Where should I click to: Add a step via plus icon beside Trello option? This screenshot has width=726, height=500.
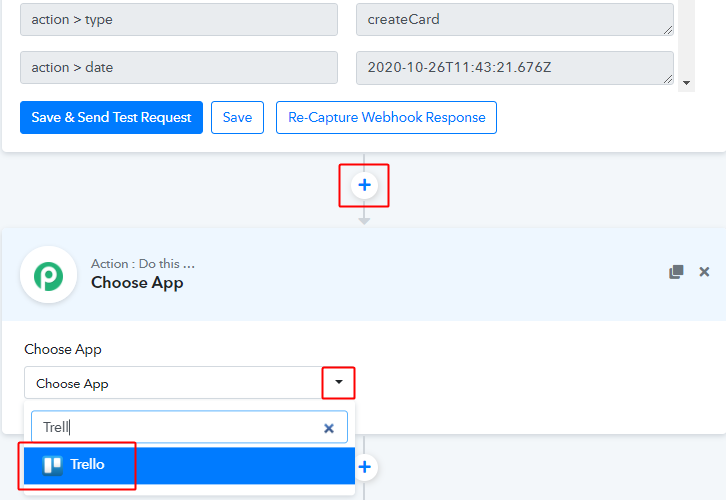365,467
